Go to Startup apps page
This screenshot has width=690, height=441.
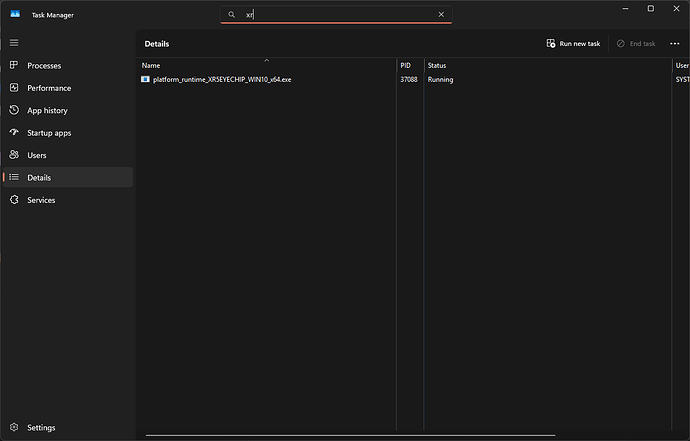pos(68,133)
